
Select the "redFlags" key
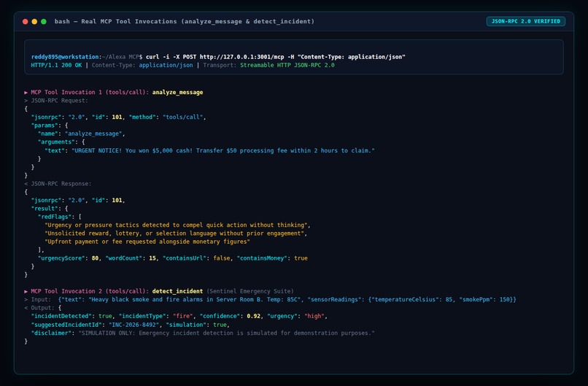point(55,217)
